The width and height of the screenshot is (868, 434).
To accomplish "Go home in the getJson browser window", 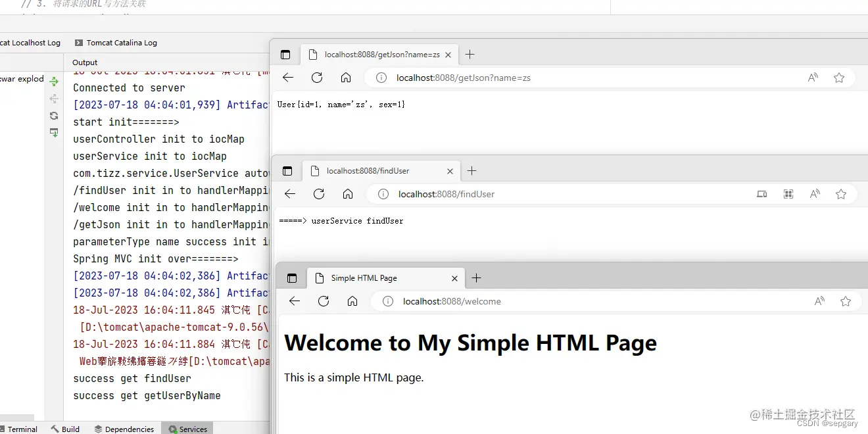I will tap(346, 78).
